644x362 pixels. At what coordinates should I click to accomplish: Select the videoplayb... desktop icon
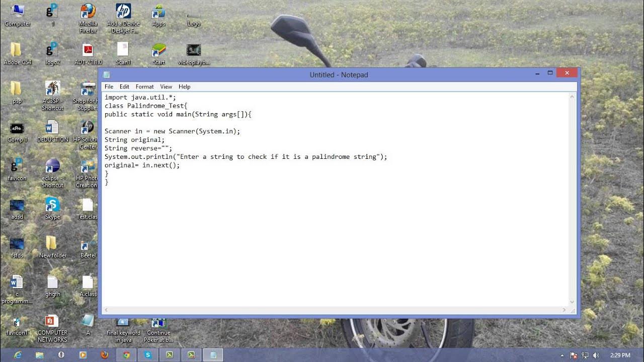194,54
